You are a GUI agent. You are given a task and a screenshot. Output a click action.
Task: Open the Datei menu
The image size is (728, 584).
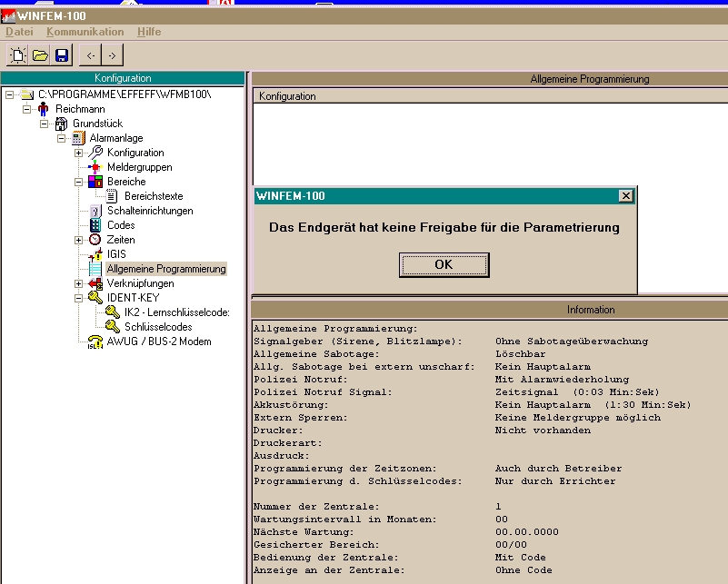coord(19,32)
